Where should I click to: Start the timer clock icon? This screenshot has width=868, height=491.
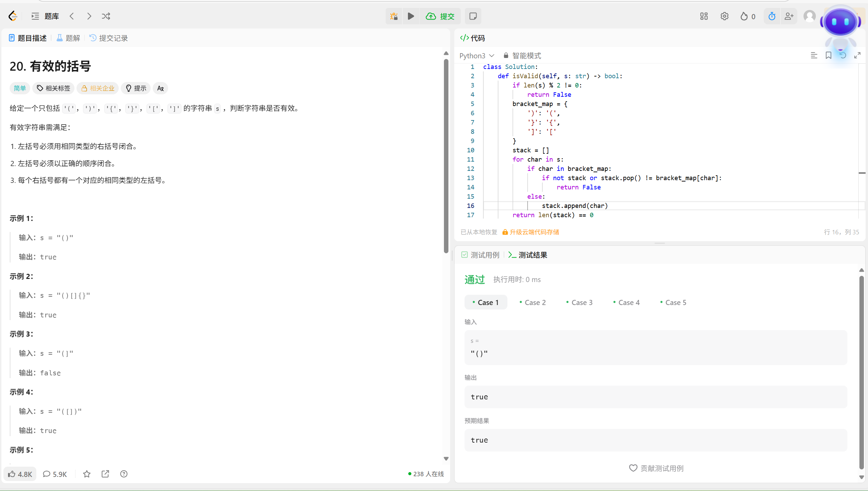[772, 16]
